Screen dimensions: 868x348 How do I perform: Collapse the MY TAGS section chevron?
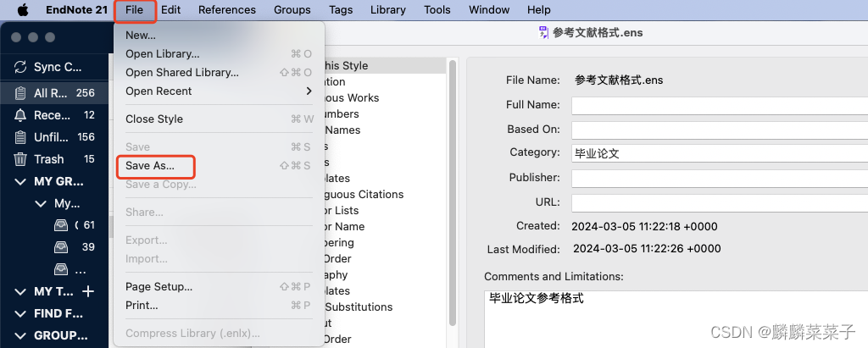pyautogui.click(x=20, y=291)
